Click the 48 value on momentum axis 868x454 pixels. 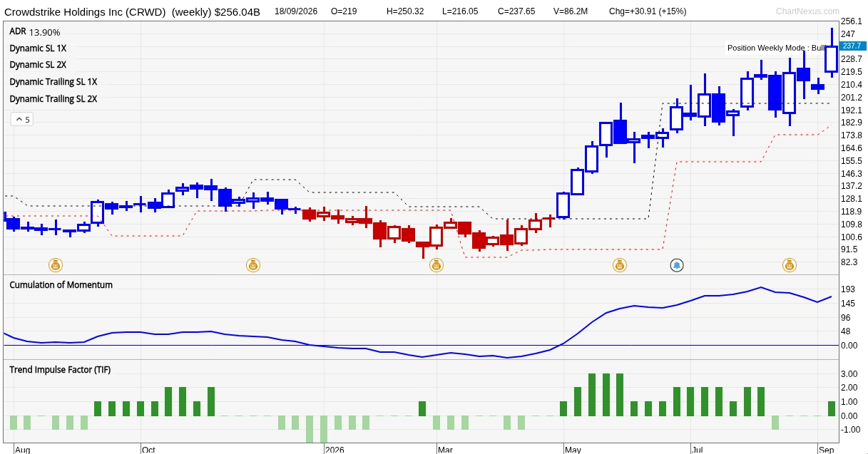tap(845, 331)
